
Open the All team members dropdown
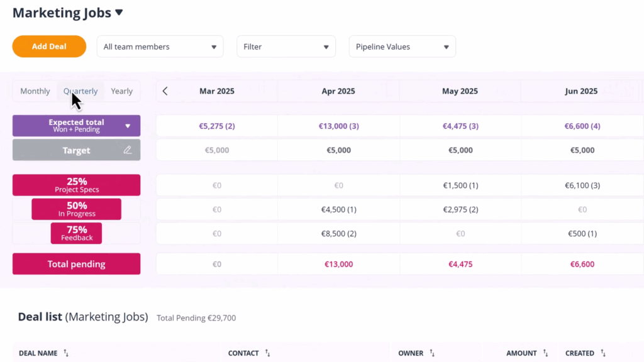(160, 46)
